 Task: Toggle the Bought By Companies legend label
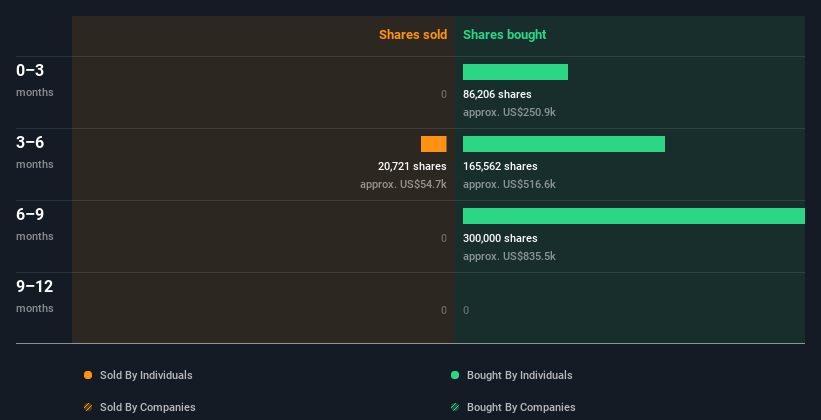click(x=521, y=407)
